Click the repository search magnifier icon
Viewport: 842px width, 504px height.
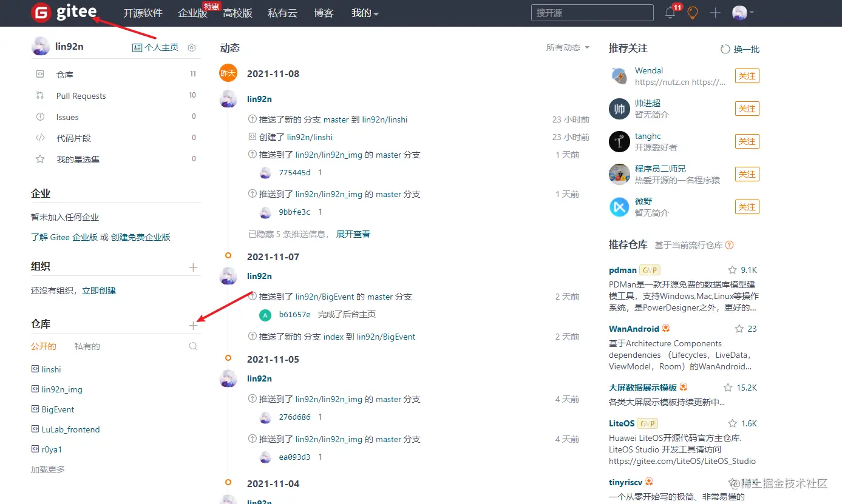[193, 346]
